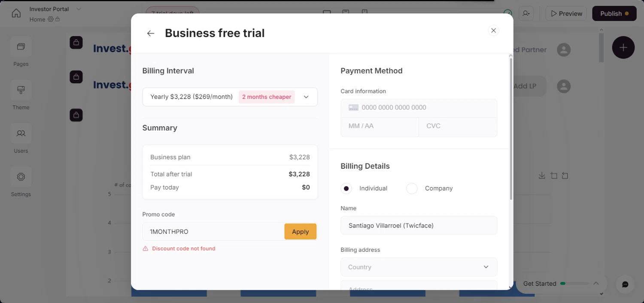Screen dimensions: 644x303
Task: Click the warning icon beside Discount code not found
Action: (146, 248)
